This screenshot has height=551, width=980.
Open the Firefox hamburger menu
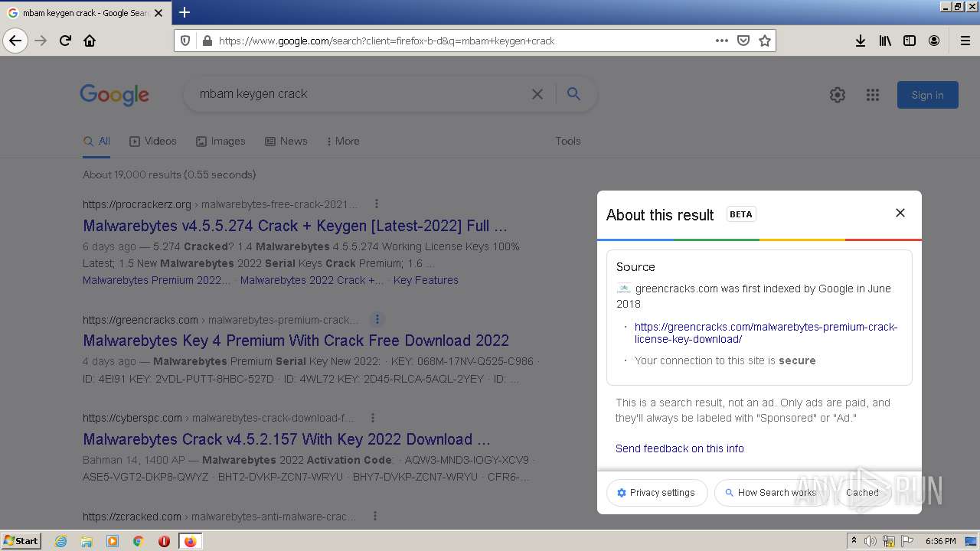965,41
